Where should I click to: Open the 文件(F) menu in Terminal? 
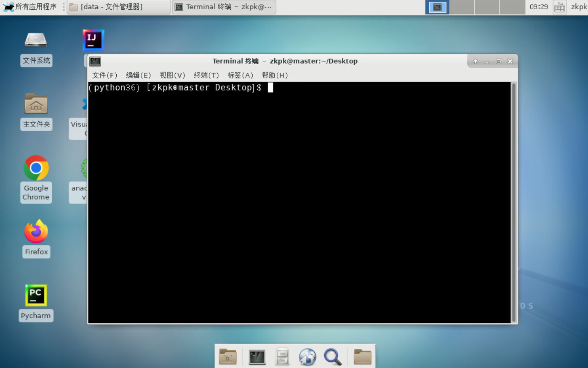pos(104,75)
